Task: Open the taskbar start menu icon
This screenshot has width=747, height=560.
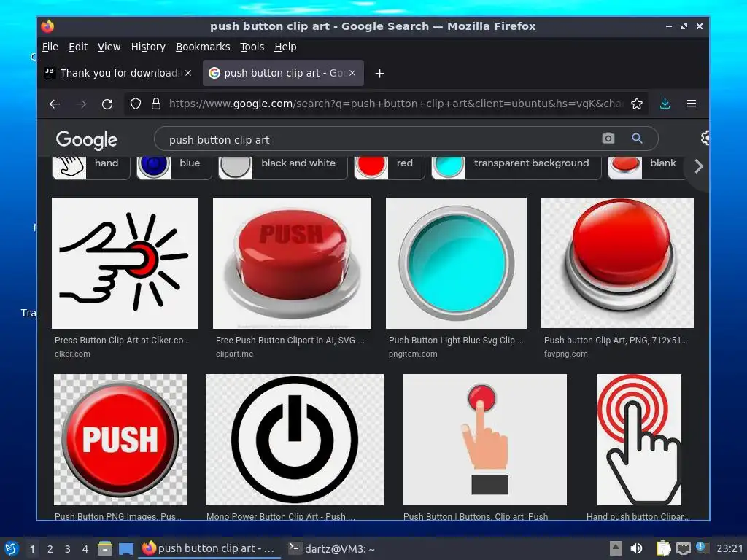Action: [12, 548]
